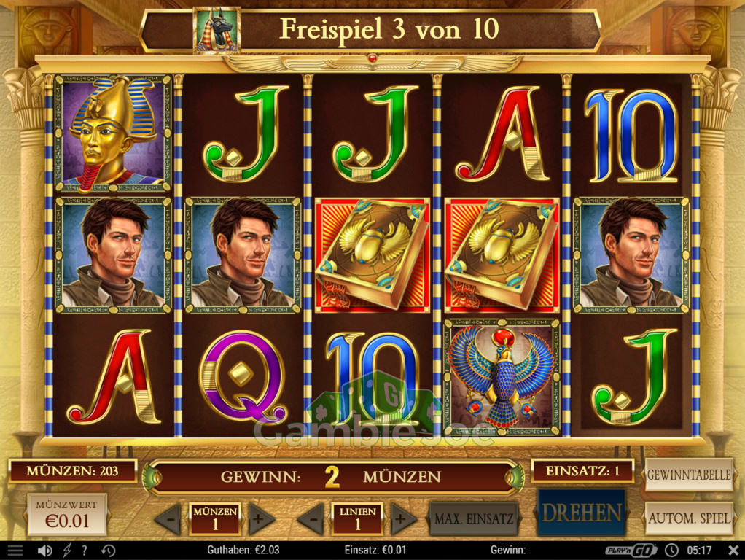Close the game with X icon
Screen dimensions: 745x560
(x=733, y=550)
